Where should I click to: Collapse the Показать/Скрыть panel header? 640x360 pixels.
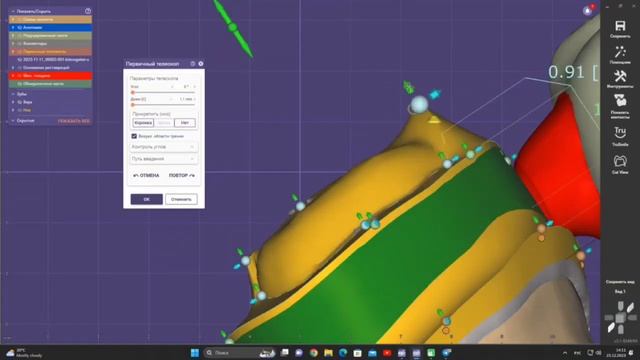(13, 11)
